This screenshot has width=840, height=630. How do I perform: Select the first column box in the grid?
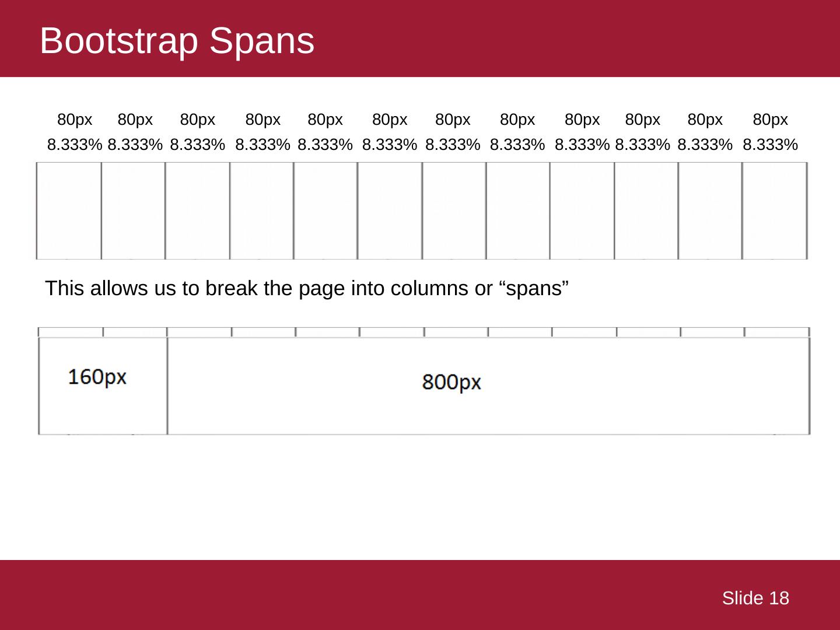[69, 211]
